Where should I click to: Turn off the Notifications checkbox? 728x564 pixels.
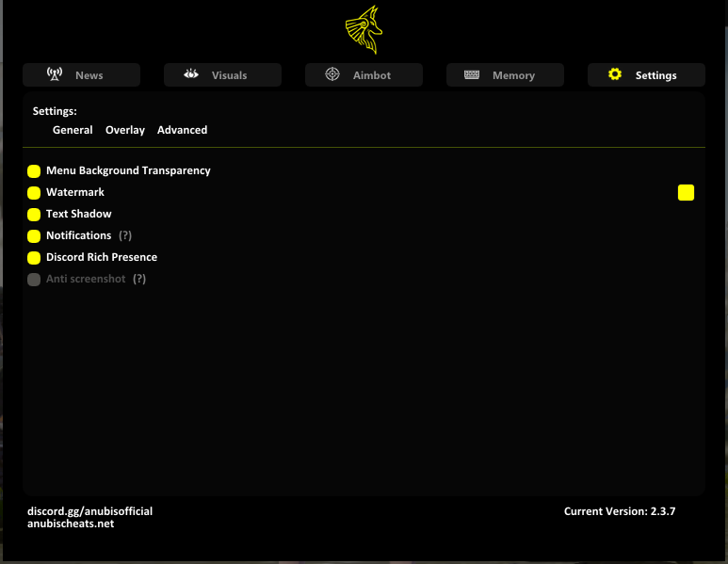point(34,236)
